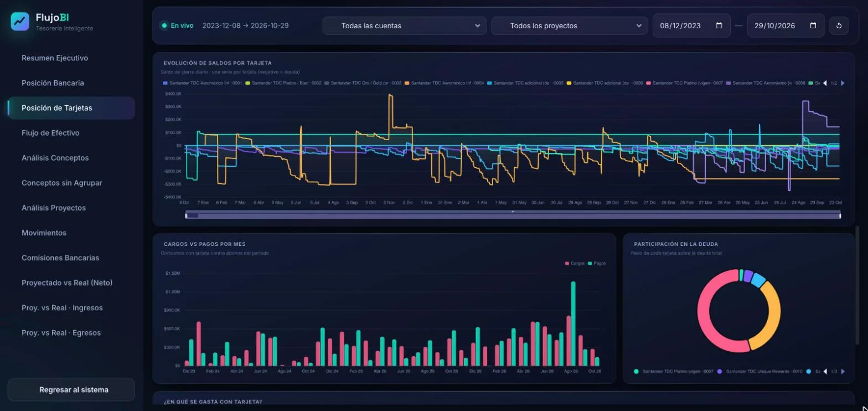This screenshot has height=411, width=868.
Task: Go back a page in debt donut legend
Action: [825, 371]
